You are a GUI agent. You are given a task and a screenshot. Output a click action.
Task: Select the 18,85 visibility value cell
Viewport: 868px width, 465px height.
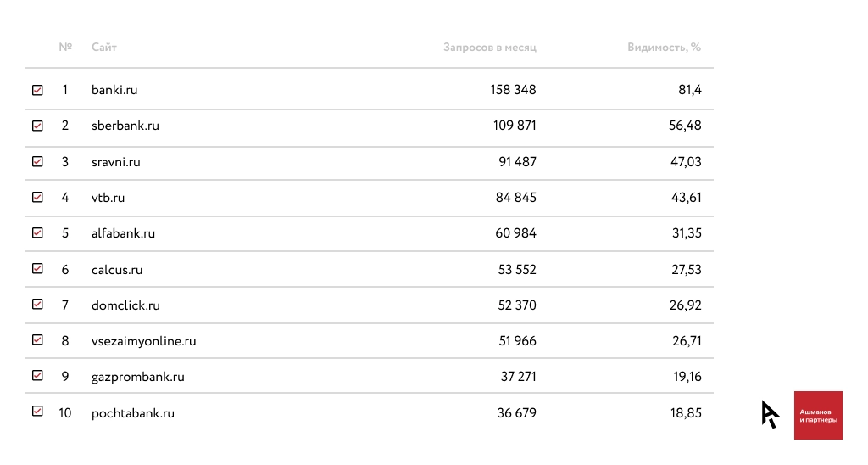coord(685,413)
